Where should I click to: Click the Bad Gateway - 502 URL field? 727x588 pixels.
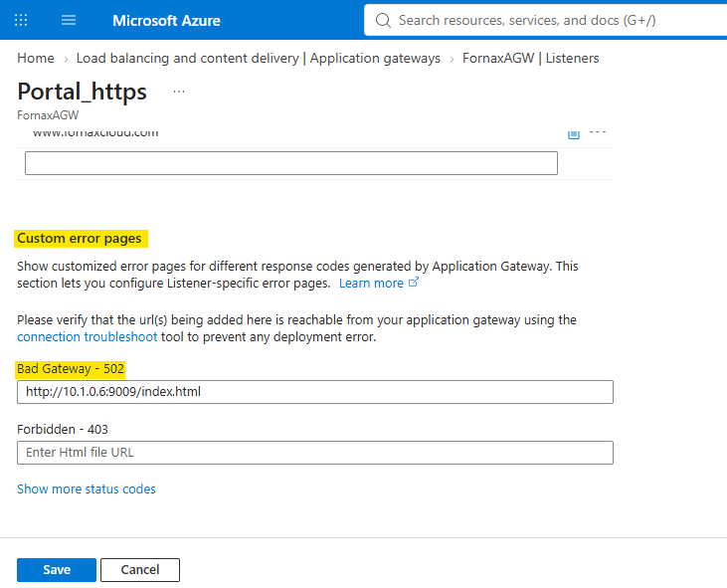click(315, 392)
